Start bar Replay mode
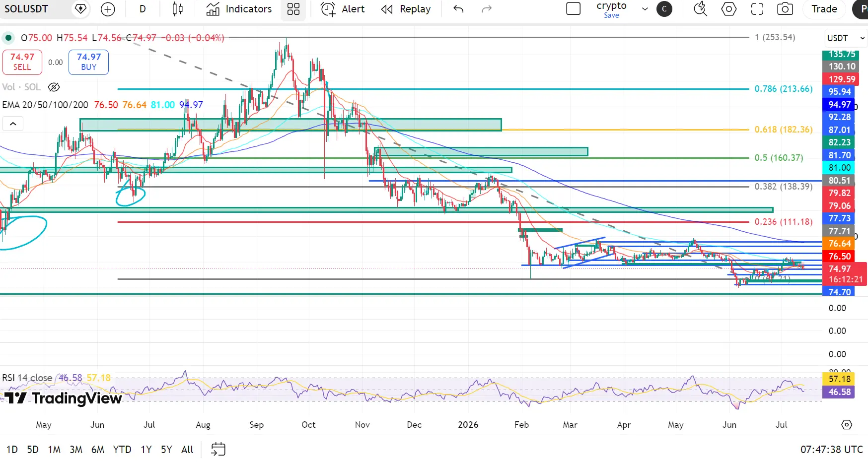 coord(406,9)
